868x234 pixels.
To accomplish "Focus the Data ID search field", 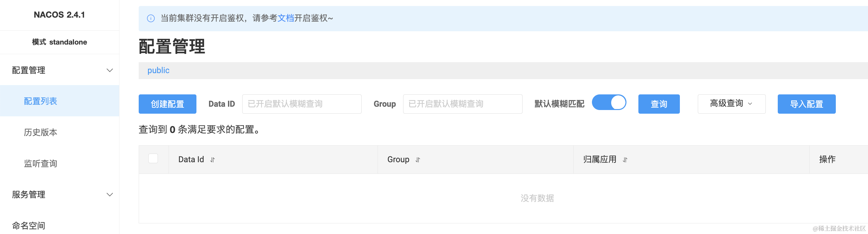I will [302, 104].
